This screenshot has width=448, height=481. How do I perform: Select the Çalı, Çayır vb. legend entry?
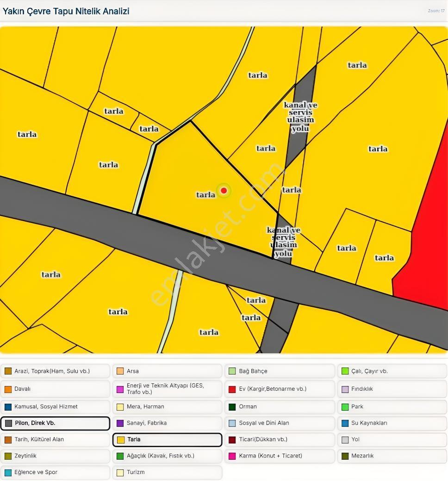[392, 371]
